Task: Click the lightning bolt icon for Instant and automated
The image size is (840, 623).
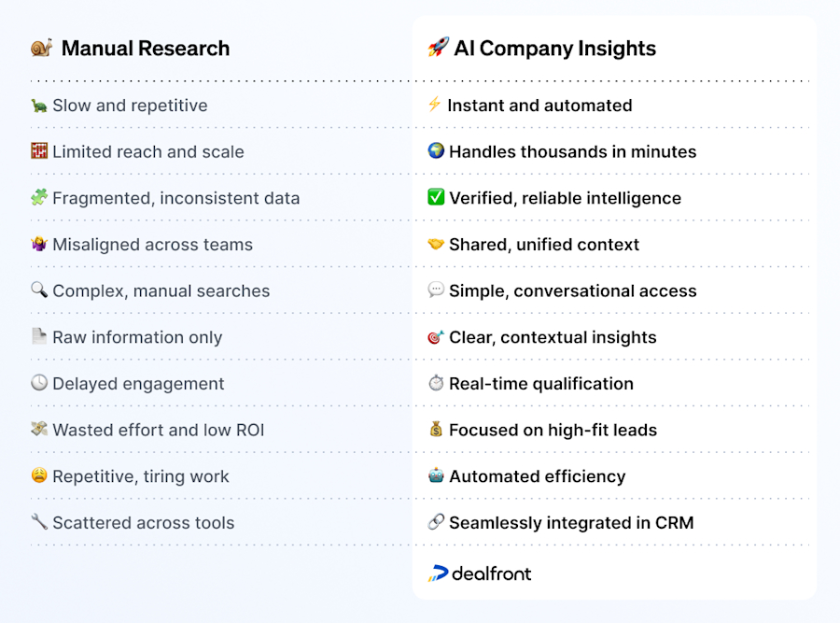Action: click(434, 104)
